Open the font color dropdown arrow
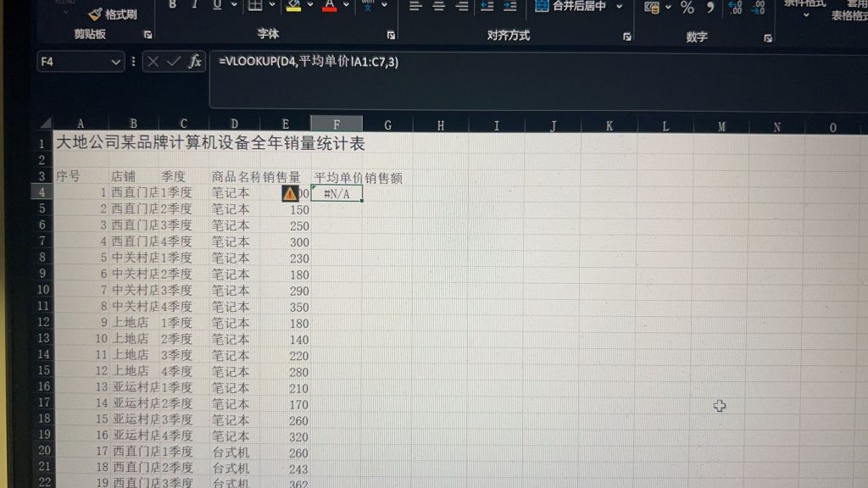 coord(348,6)
